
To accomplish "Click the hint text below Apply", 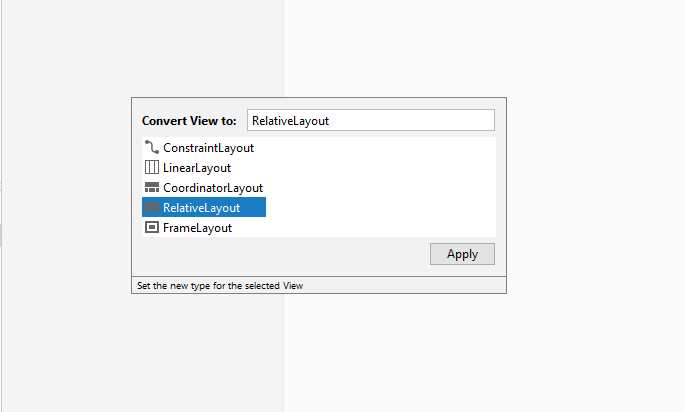I will click(219, 286).
